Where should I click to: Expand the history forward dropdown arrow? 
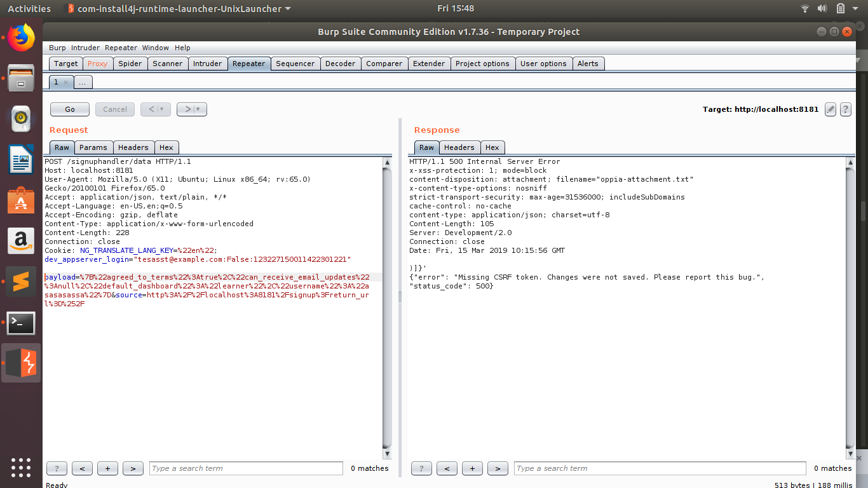[199, 109]
